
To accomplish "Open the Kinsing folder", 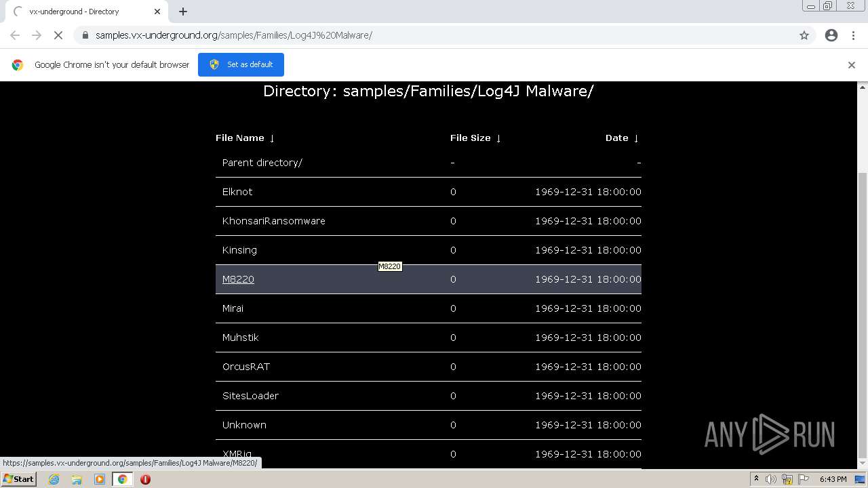I will tap(239, 250).
